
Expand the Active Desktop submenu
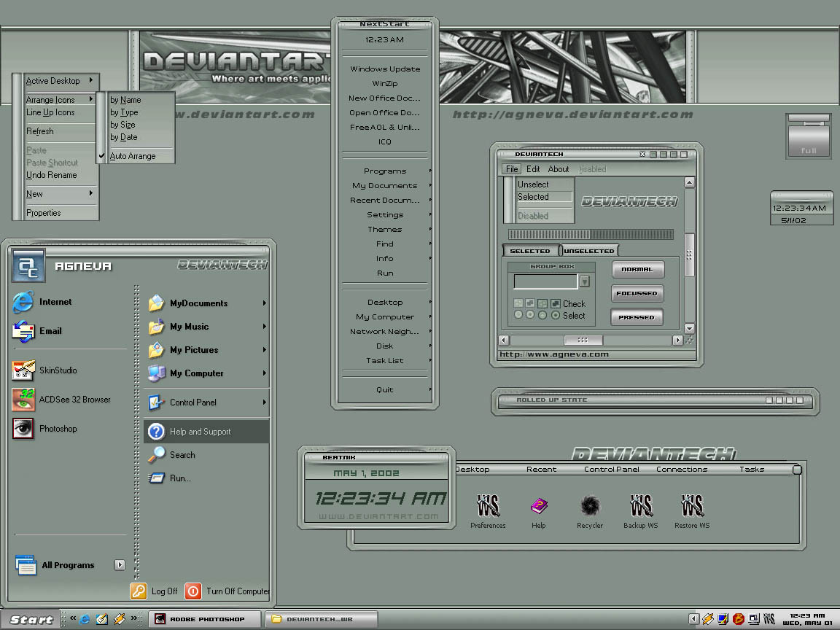point(61,81)
